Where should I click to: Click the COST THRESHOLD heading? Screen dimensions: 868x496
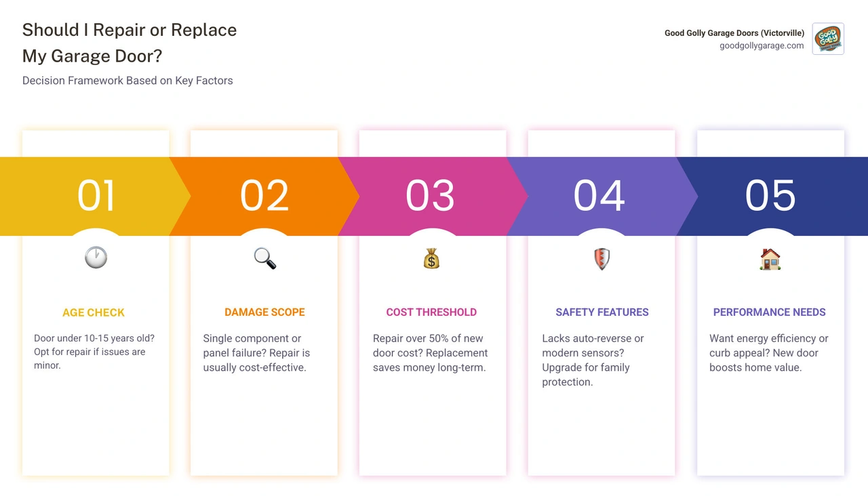point(431,312)
